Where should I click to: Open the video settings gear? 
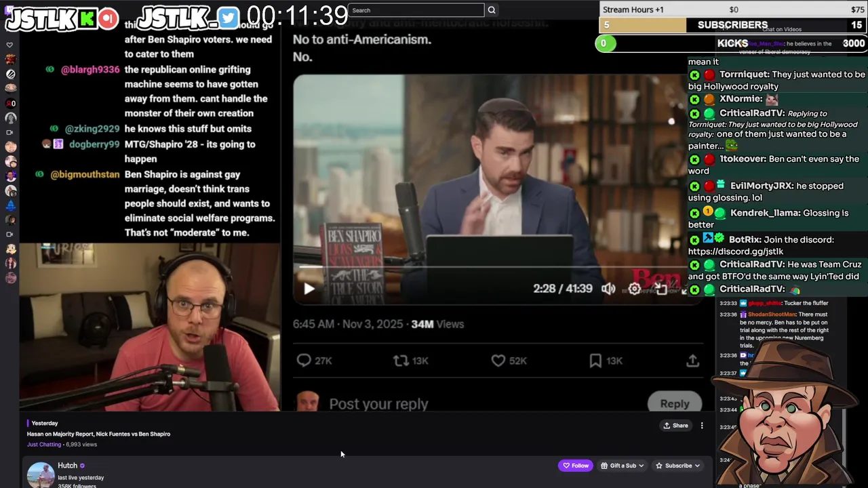[x=635, y=289]
